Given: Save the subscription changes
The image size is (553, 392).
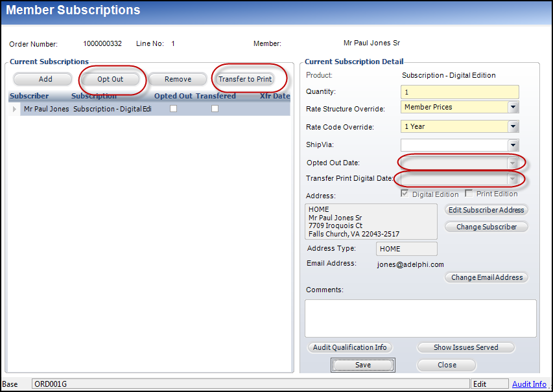Looking at the screenshot, I should (363, 365).
